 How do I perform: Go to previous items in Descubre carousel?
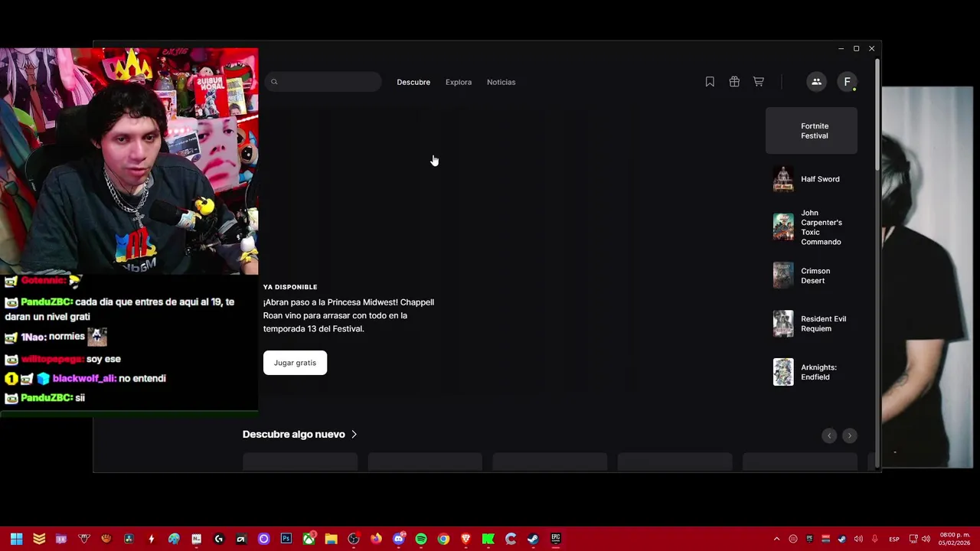point(829,435)
